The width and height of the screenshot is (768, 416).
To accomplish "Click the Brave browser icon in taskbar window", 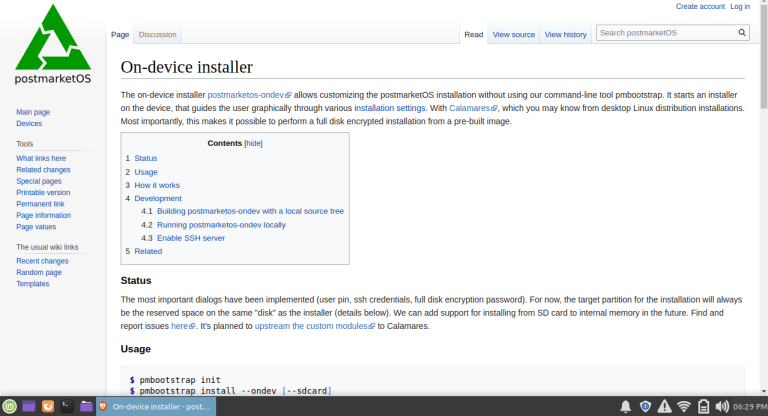I will pyautogui.click(x=103, y=406).
